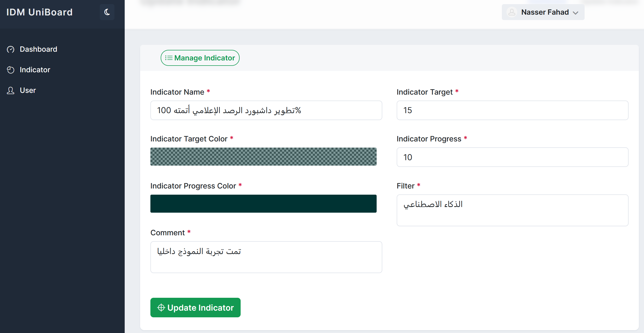The height and width of the screenshot is (333, 644).
Task: Open Dashboard from the sidebar
Action: coord(38,49)
